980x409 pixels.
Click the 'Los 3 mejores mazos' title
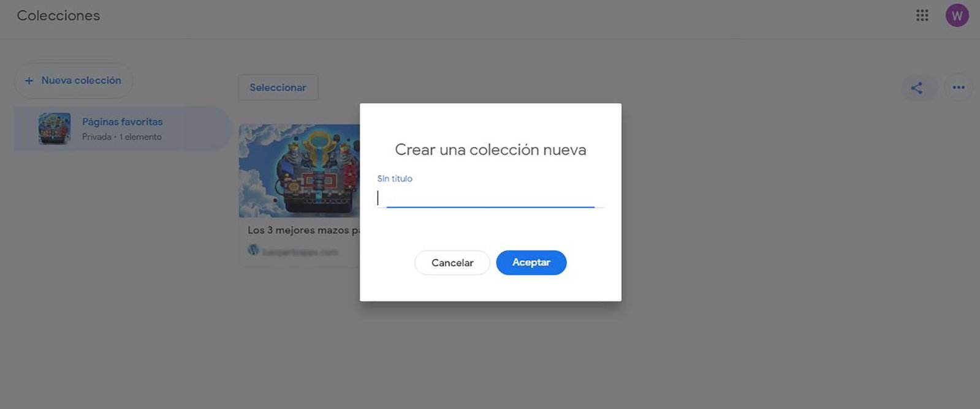303,230
